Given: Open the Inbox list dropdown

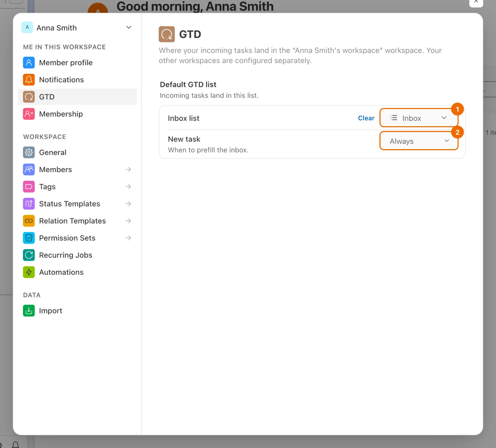Looking at the screenshot, I should pyautogui.click(x=419, y=118).
